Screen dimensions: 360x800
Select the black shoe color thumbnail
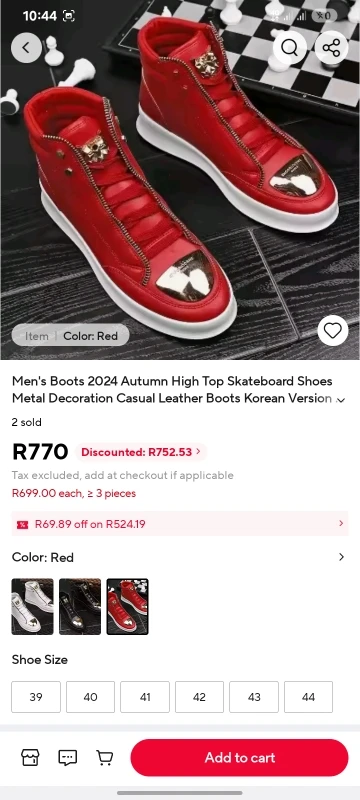[80, 606]
